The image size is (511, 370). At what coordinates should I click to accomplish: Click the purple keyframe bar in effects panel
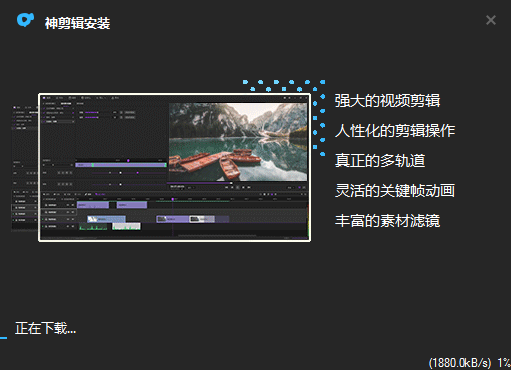pyautogui.click(x=121, y=165)
